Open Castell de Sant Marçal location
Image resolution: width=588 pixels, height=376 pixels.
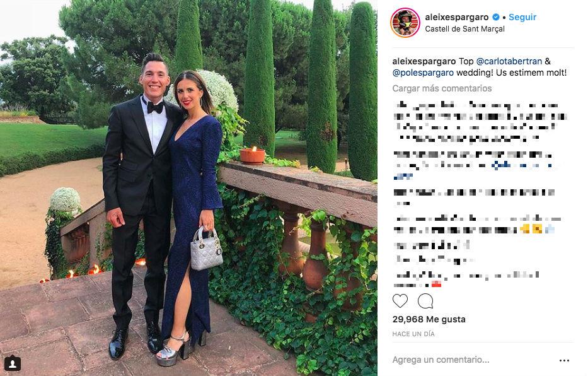464,29
